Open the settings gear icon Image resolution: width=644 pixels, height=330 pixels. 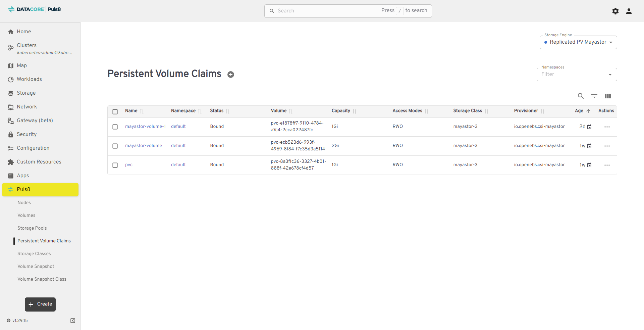click(x=615, y=11)
